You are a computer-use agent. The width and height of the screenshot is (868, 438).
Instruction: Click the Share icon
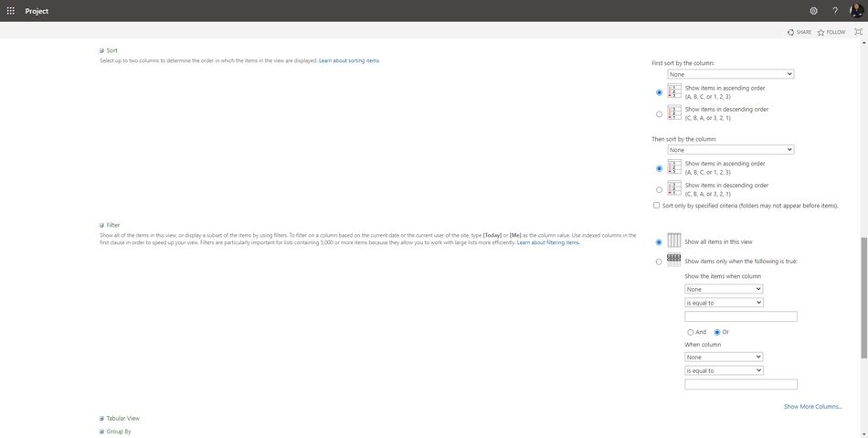click(790, 32)
